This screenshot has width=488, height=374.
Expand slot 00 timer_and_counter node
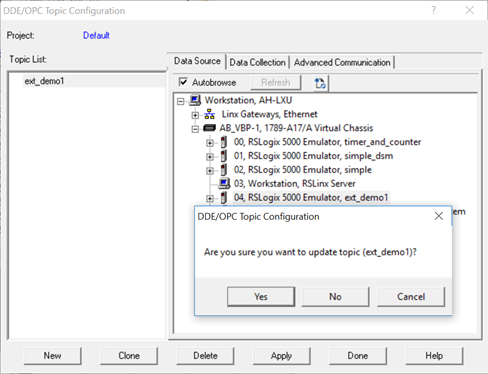point(210,143)
